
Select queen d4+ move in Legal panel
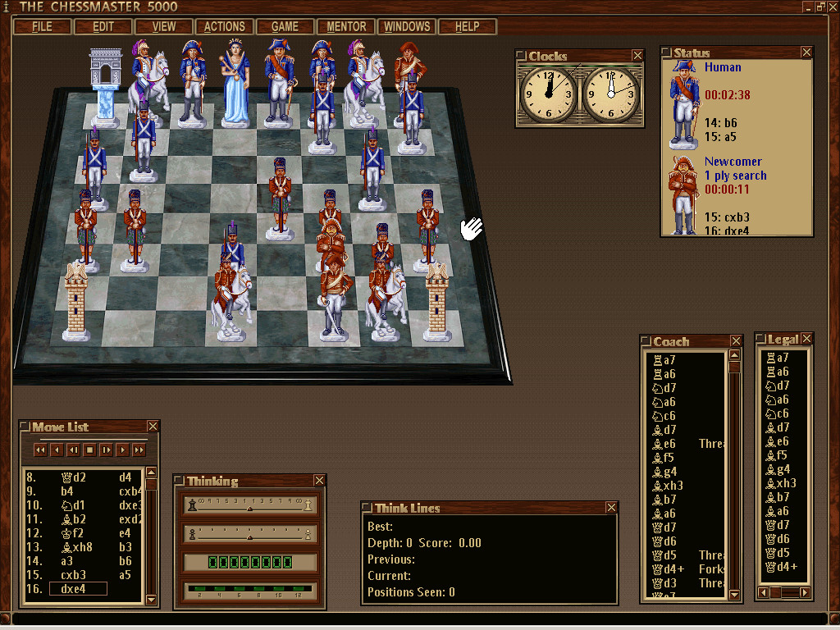pos(782,567)
